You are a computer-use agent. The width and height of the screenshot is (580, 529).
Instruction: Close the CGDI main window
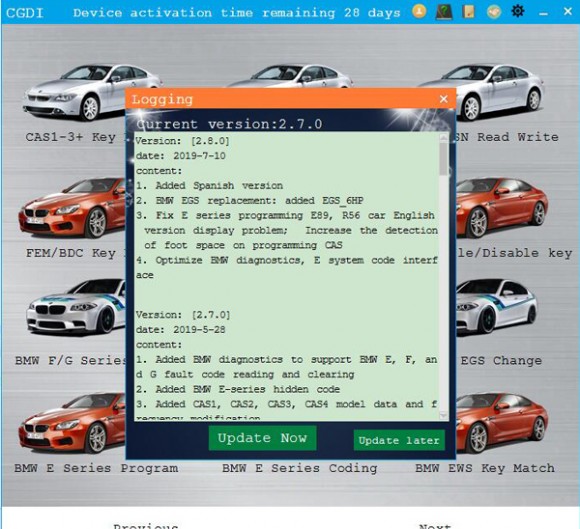pyautogui.click(x=568, y=11)
